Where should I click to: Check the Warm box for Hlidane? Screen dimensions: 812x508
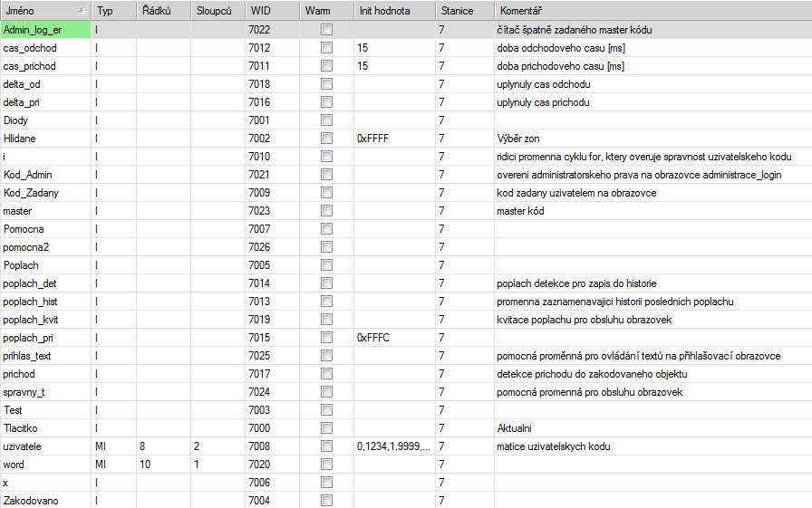326,139
